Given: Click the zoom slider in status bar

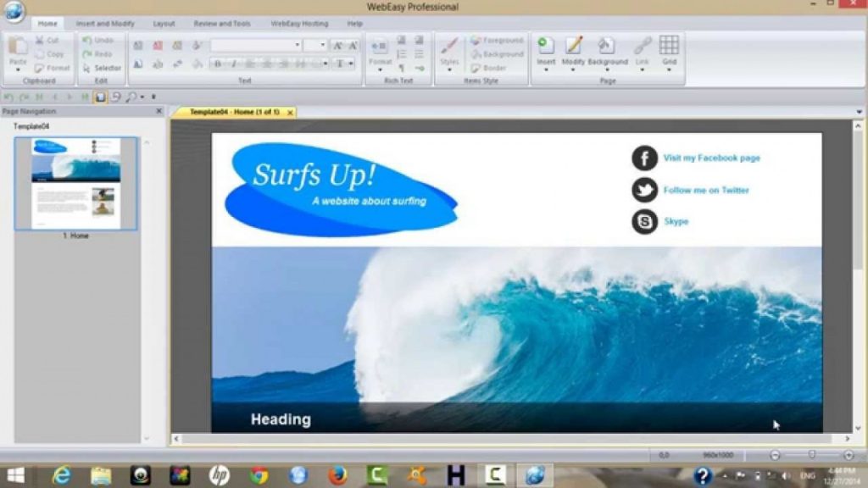Looking at the screenshot, I should coord(811,455).
